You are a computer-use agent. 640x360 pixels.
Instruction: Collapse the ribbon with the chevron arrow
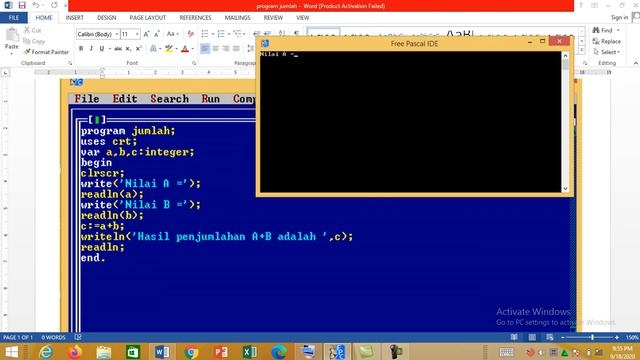[636, 63]
